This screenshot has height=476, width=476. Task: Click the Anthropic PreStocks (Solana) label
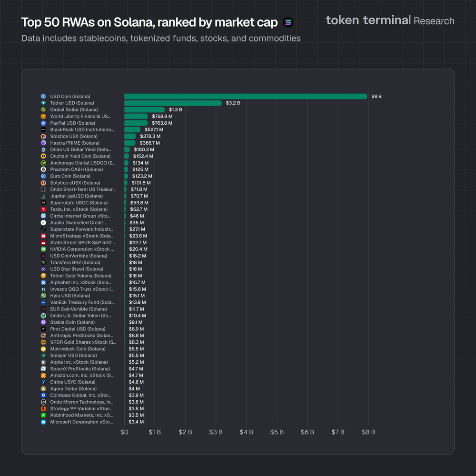81,336
